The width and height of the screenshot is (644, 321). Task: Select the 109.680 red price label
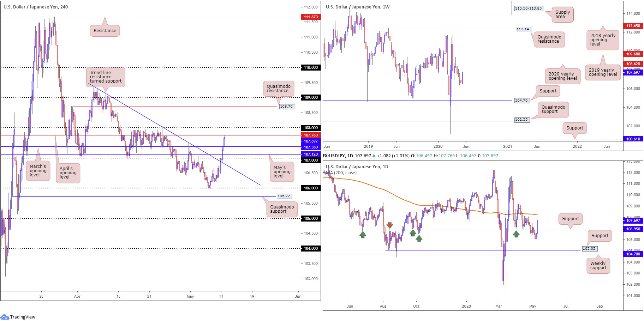point(633,54)
